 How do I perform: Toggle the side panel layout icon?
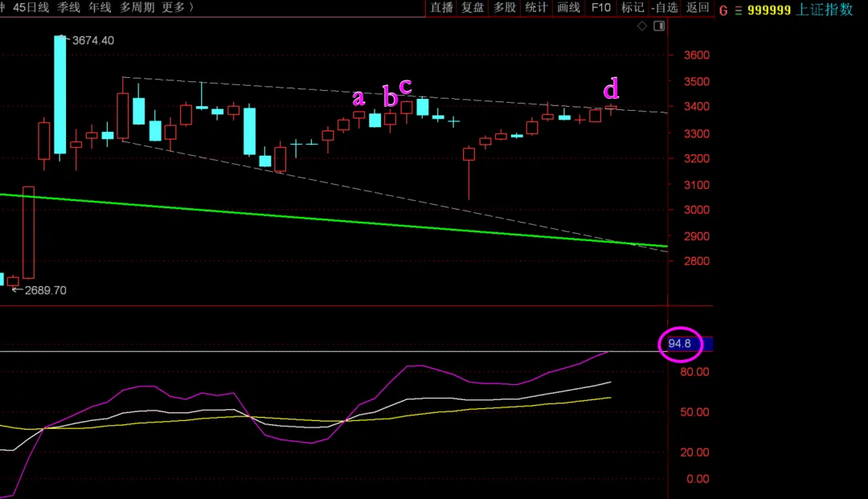pyautogui.click(x=659, y=26)
